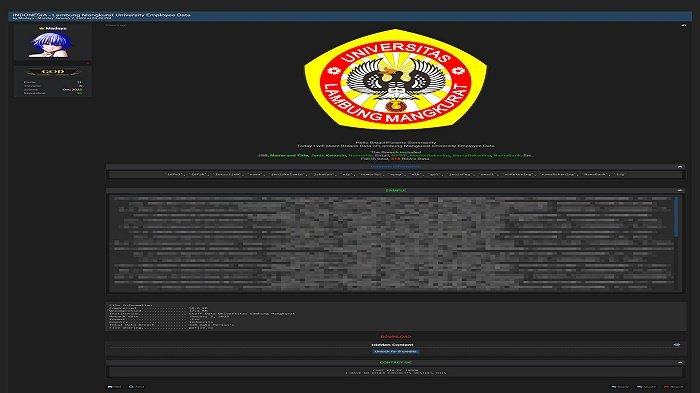The width and height of the screenshot is (700, 393).
Task: Click the GOD rank badge in sidebar
Action: pyautogui.click(x=53, y=72)
